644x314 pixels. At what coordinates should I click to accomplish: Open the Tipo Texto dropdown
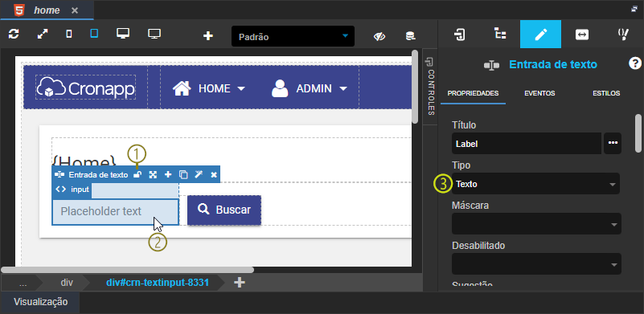535,183
